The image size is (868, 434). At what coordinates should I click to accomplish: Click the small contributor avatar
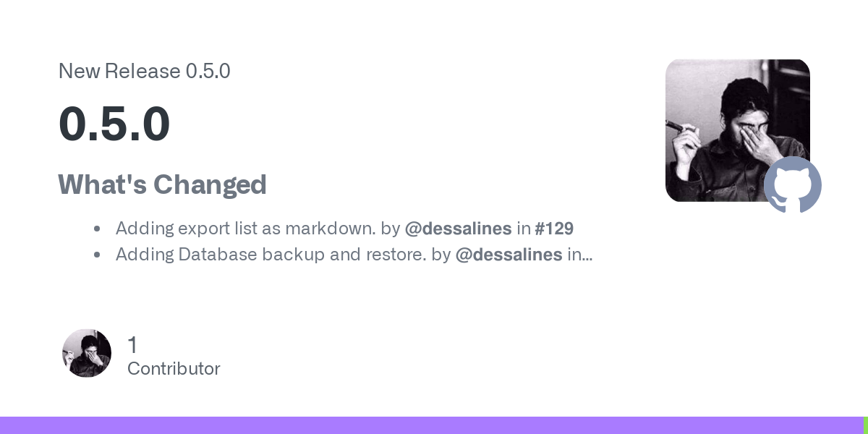click(87, 353)
